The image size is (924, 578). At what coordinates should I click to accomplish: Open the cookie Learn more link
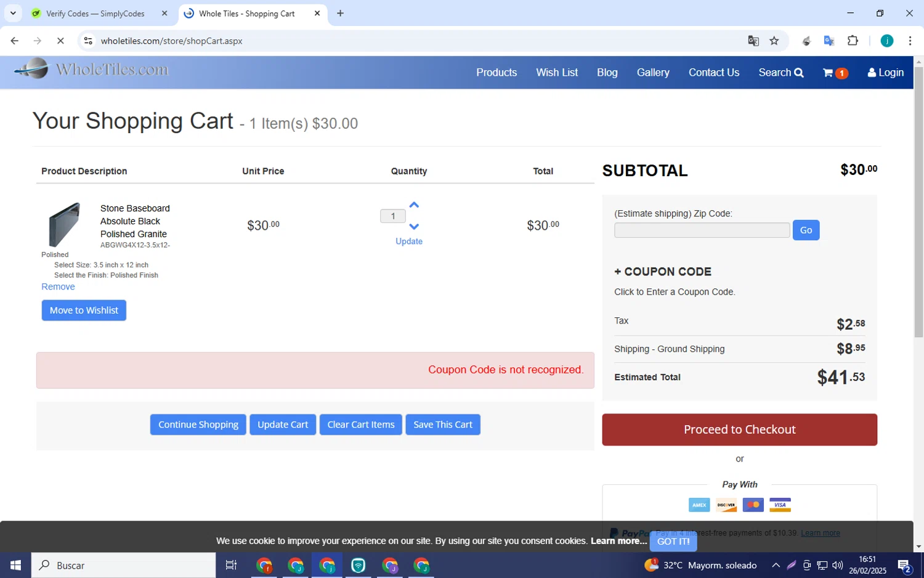pos(618,541)
